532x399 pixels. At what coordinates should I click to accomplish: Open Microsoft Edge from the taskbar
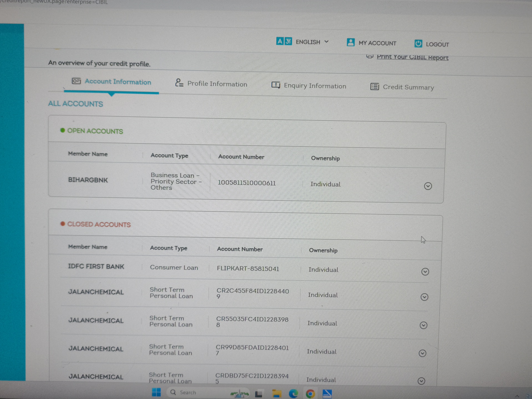click(x=293, y=393)
